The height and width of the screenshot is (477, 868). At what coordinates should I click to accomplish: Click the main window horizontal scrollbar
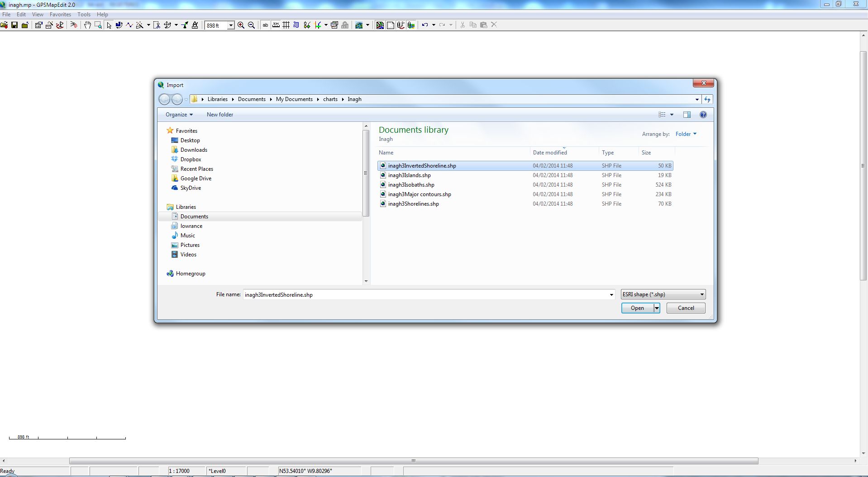tap(413, 461)
